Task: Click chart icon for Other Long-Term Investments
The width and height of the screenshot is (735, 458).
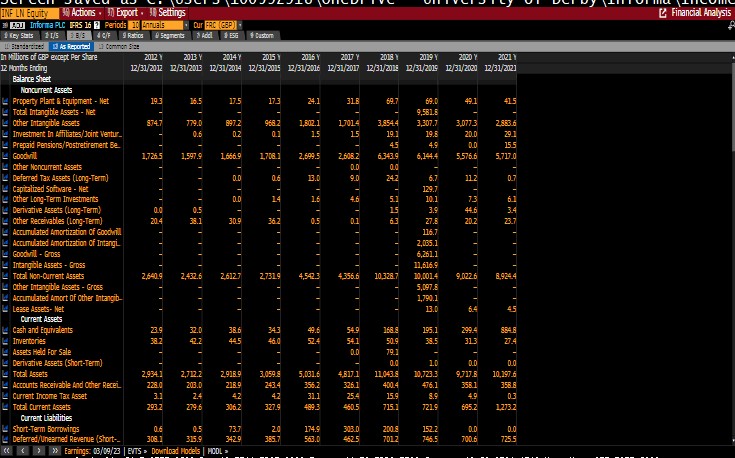Action: tap(5, 199)
